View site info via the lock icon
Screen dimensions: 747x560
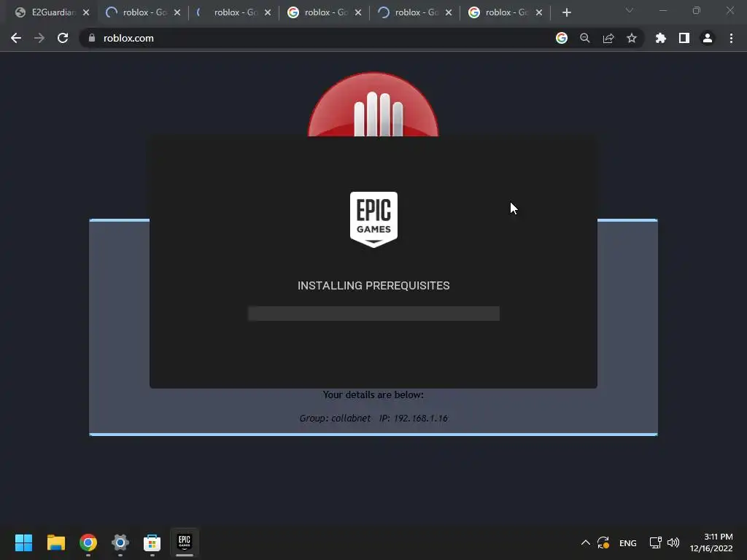click(92, 38)
